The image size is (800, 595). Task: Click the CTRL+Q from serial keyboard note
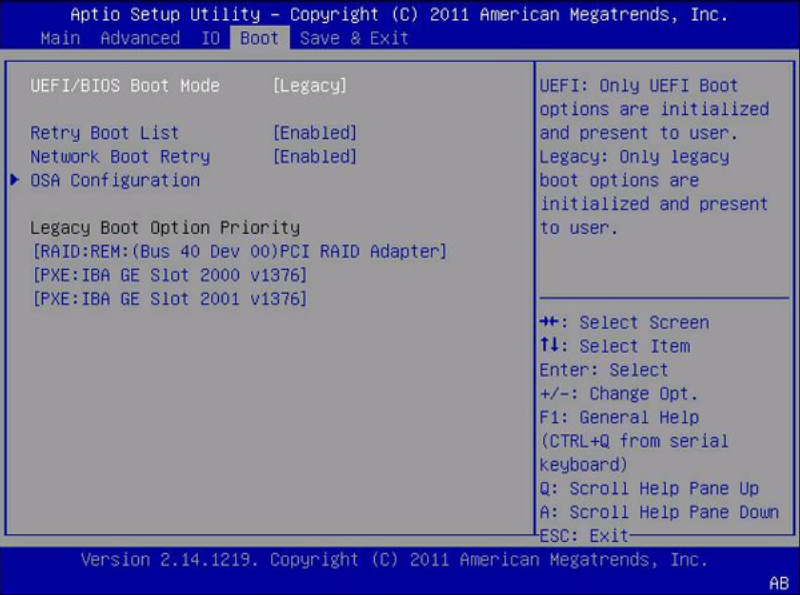click(634, 453)
